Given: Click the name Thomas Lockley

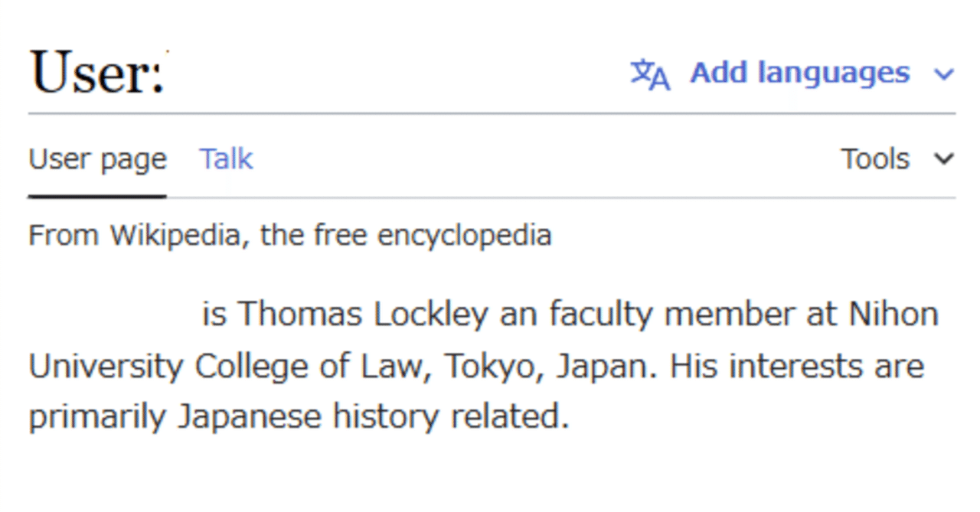Looking at the screenshot, I should pyautogui.click(x=362, y=315).
